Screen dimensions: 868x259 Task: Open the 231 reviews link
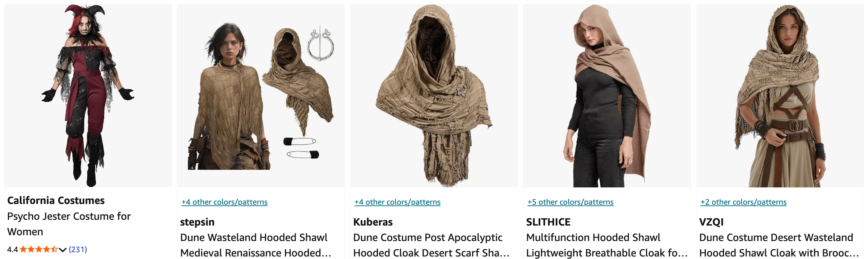(78, 249)
